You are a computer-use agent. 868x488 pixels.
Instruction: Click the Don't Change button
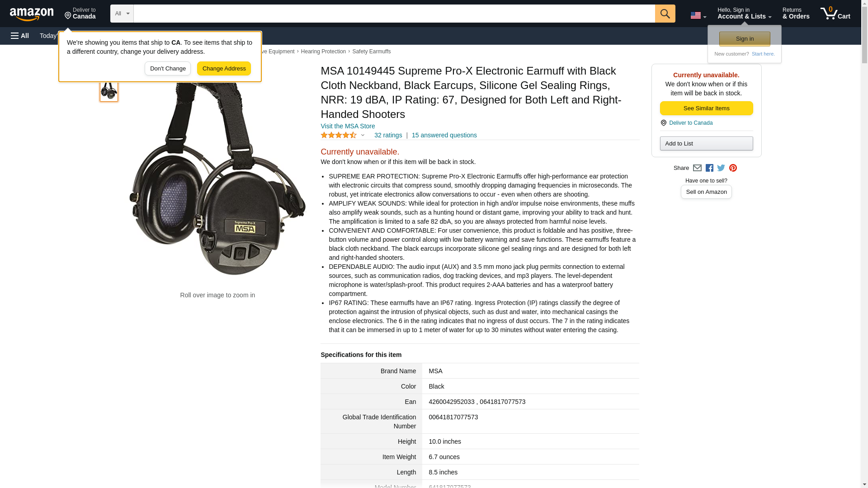(x=168, y=69)
